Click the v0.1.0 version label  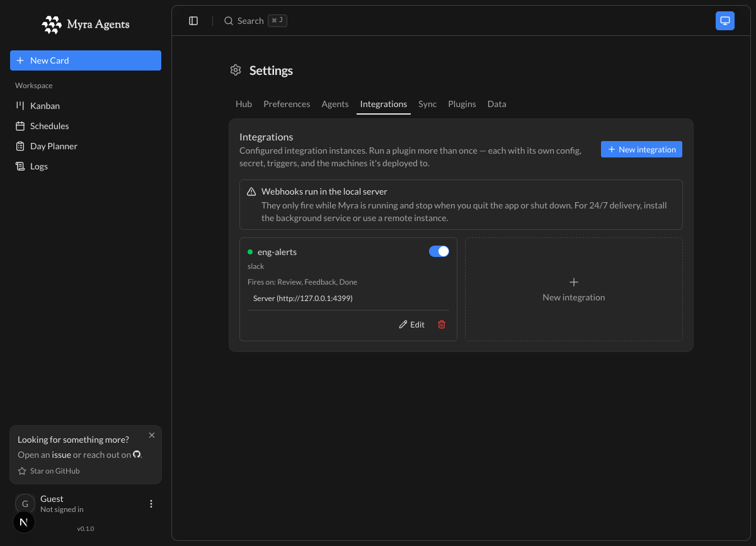86,528
